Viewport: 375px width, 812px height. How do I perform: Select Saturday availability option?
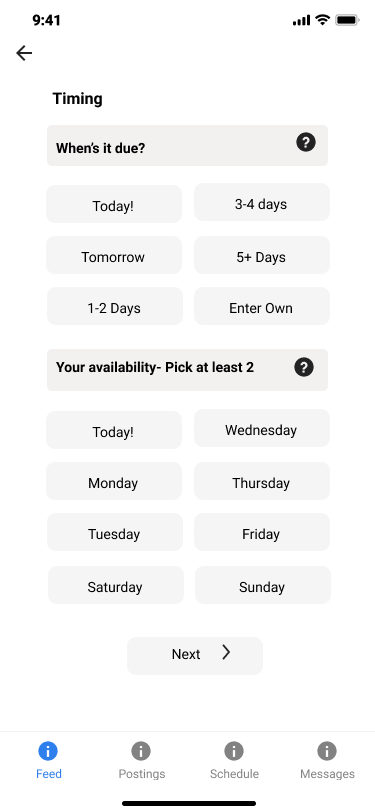pos(116,585)
